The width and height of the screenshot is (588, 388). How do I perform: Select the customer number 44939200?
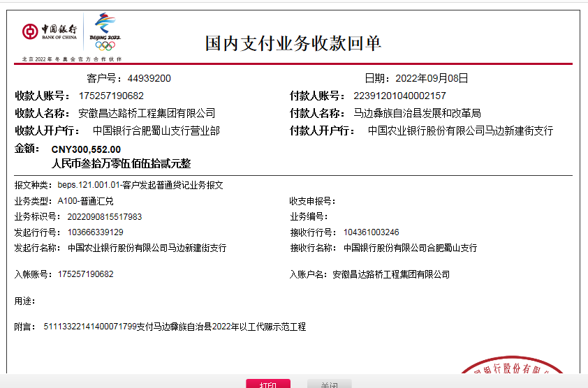(149, 78)
